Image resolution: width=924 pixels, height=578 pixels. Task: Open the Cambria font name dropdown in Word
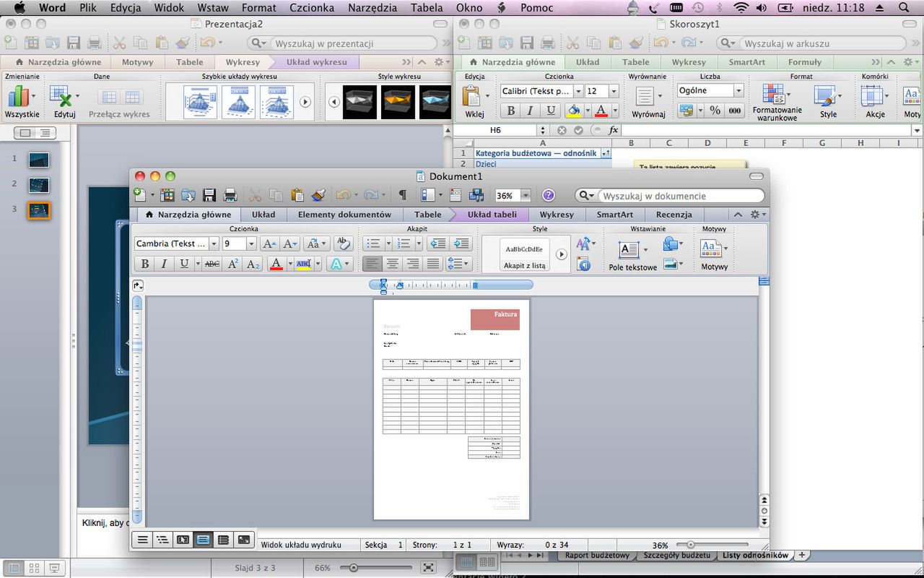(214, 244)
